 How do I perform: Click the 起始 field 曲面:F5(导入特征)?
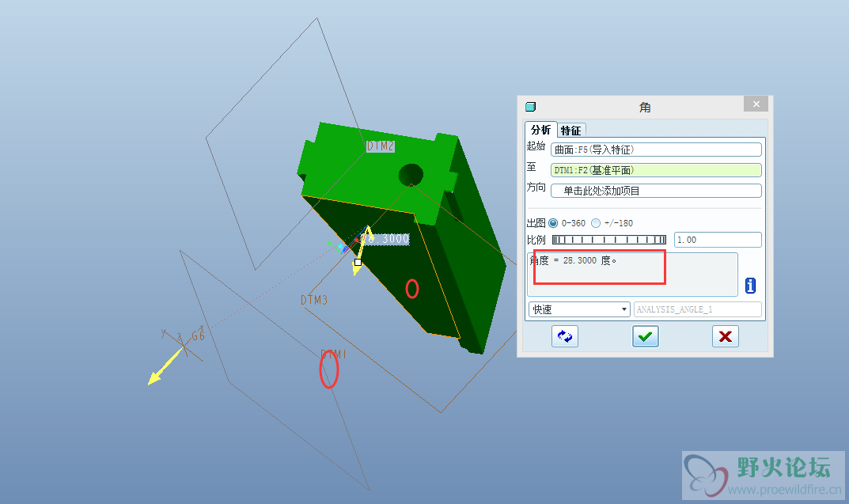[656, 150]
